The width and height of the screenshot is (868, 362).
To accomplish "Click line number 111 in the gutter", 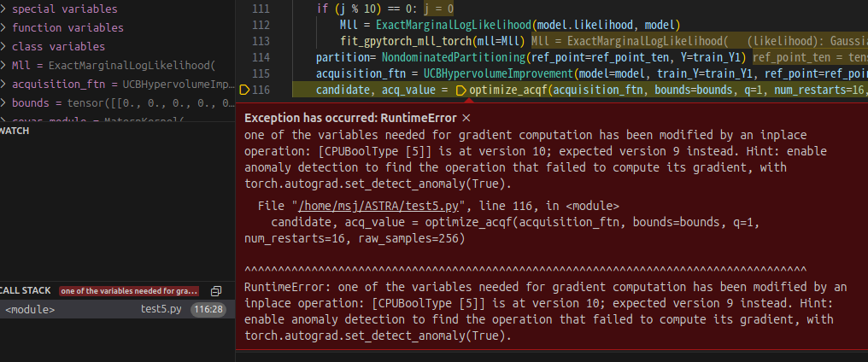I will [x=261, y=9].
